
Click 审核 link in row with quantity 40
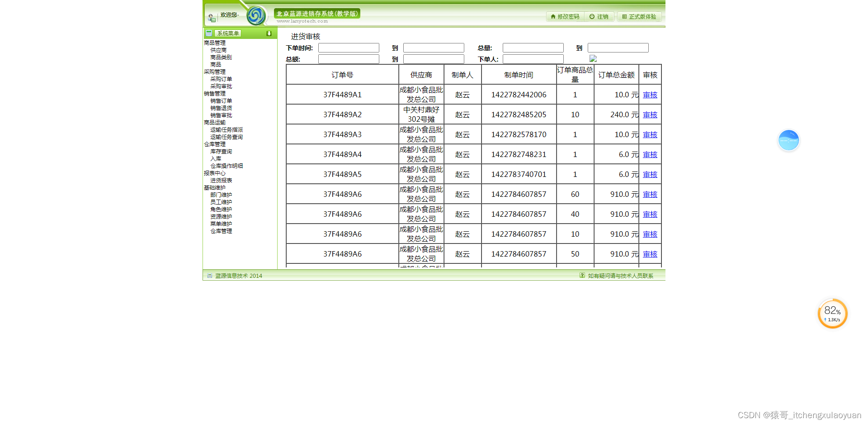[x=650, y=214]
